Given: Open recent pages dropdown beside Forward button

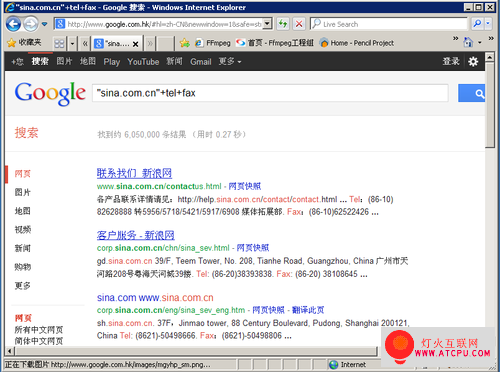Looking at the screenshot, I should point(44,24).
